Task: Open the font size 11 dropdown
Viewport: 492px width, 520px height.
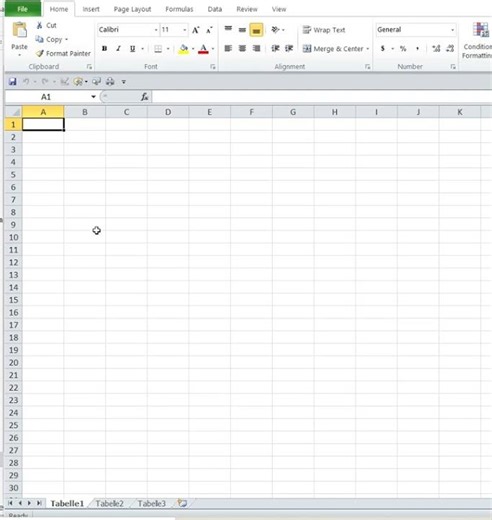Action: 184,30
